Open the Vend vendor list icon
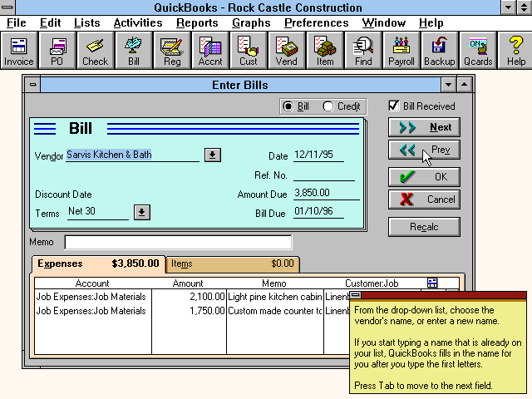Viewport: 532px width, 399px height. pyautogui.click(x=286, y=51)
